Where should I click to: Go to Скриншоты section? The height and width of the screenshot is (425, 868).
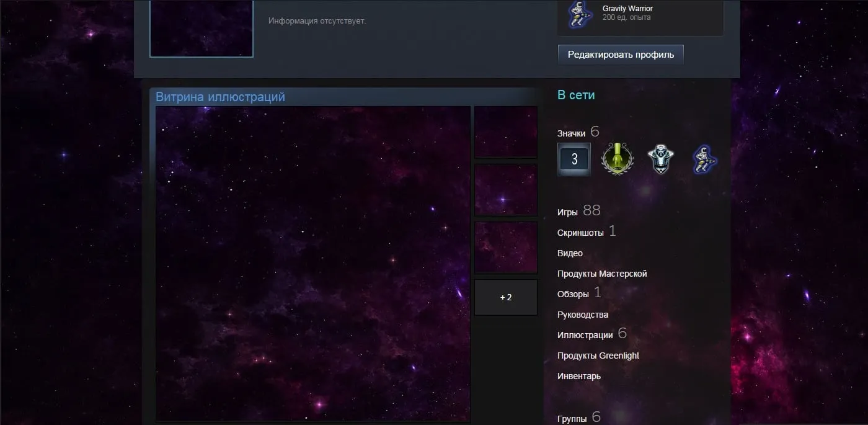point(580,233)
